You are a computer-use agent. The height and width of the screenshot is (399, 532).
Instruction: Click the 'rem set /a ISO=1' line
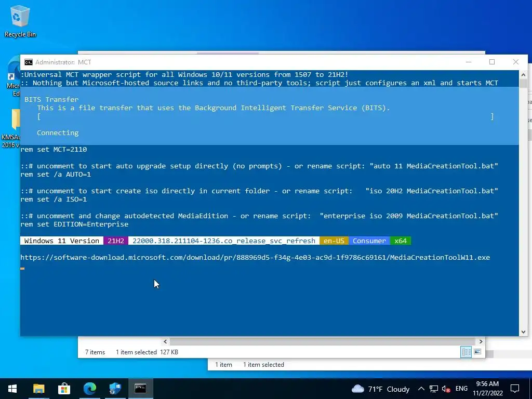tap(54, 199)
